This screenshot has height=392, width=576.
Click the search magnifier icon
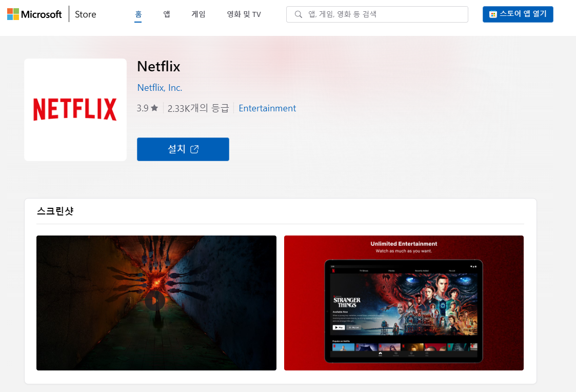click(299, 14)
